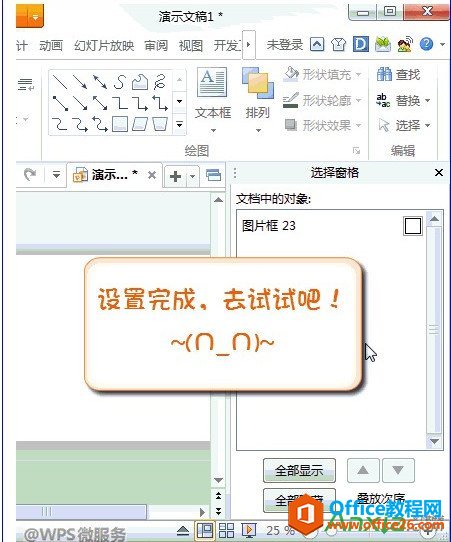
Task: Open the drawing group dialog launcher
Action: tap(356, 150)
